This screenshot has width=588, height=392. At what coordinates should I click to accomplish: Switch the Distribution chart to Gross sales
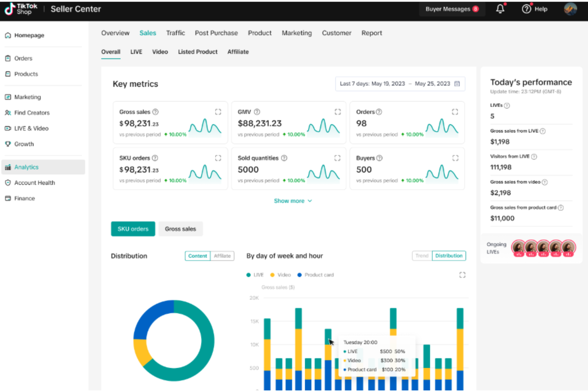pos(180,229)
